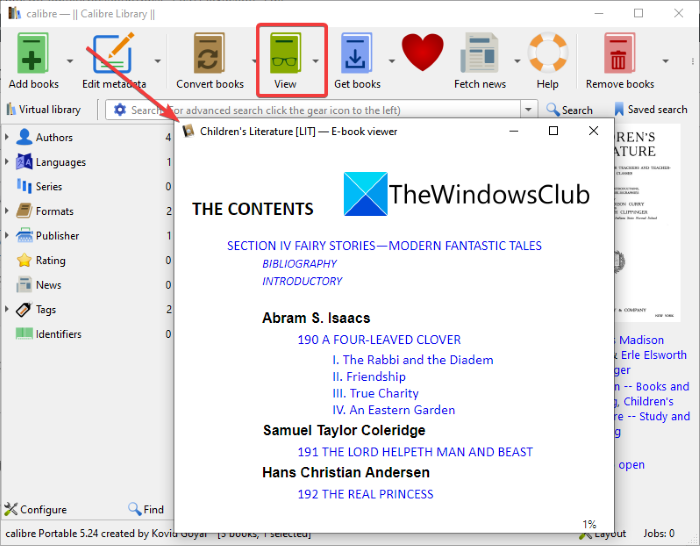Open the Edit metadata dropdown arrow
The image size is (700, 546).
[158, 60]
